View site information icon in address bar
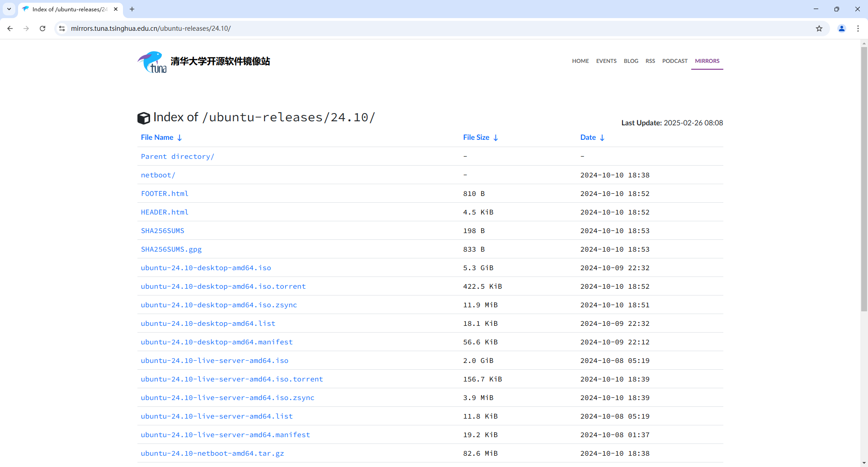Image resolution: width=868 pixels, height=467 pixels. click(x=62, y=29)
